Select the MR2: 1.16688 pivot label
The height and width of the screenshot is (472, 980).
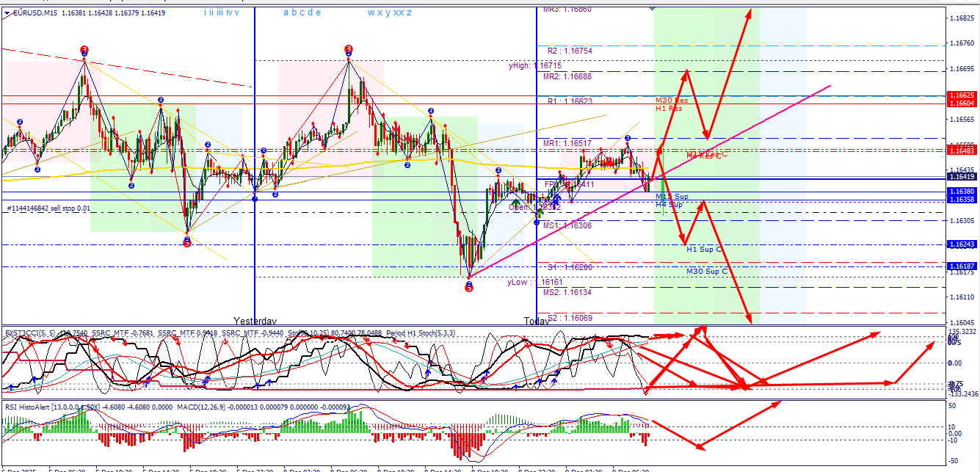point(567,76)
